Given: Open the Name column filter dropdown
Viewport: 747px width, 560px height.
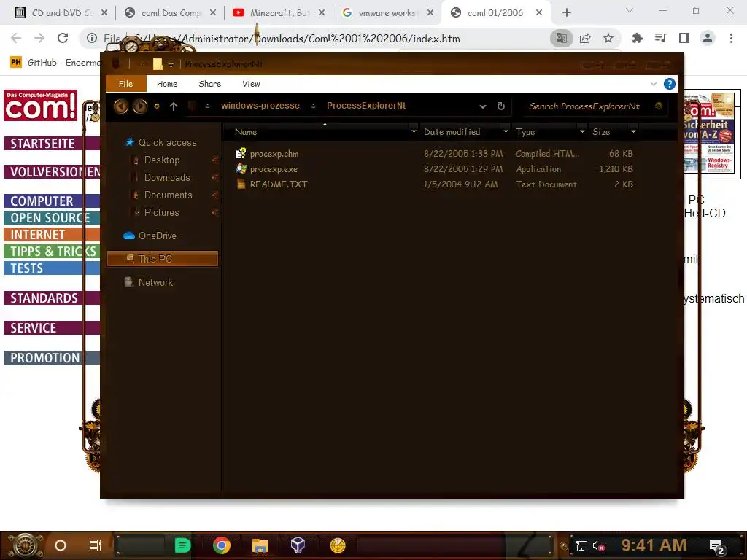Looking at the screenshot, I should point(414,131).
